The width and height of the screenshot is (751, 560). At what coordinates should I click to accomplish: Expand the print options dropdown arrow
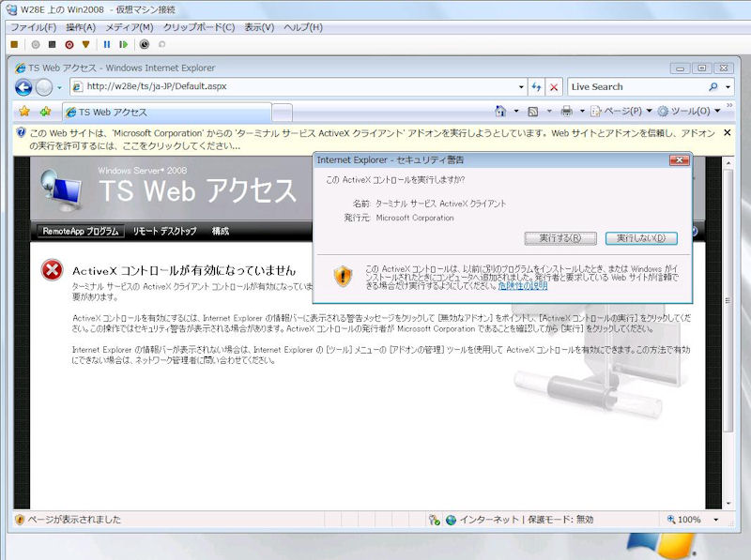tap(582, 111)
